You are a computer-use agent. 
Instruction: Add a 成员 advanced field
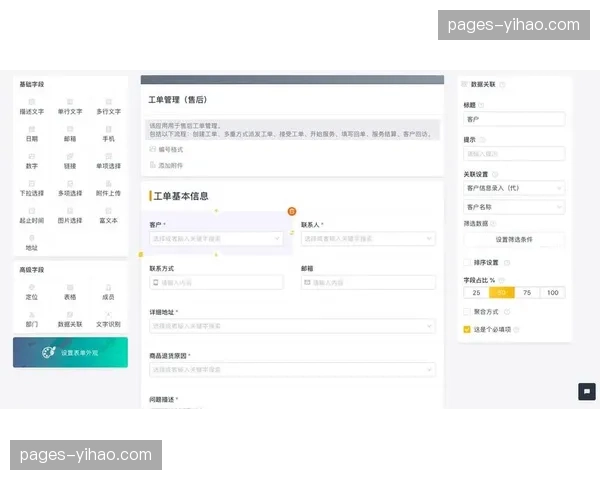[x=108, y=292]
